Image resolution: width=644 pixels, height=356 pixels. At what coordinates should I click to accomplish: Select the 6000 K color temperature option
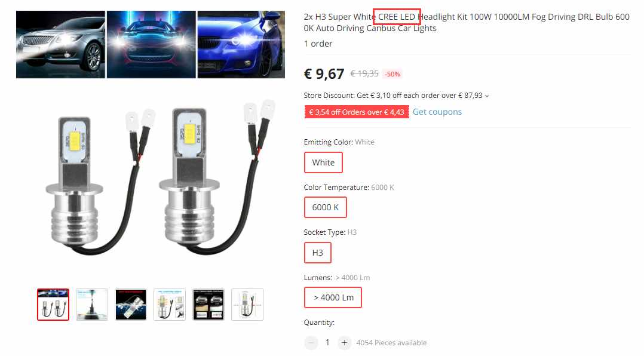(x=325, y=207)
